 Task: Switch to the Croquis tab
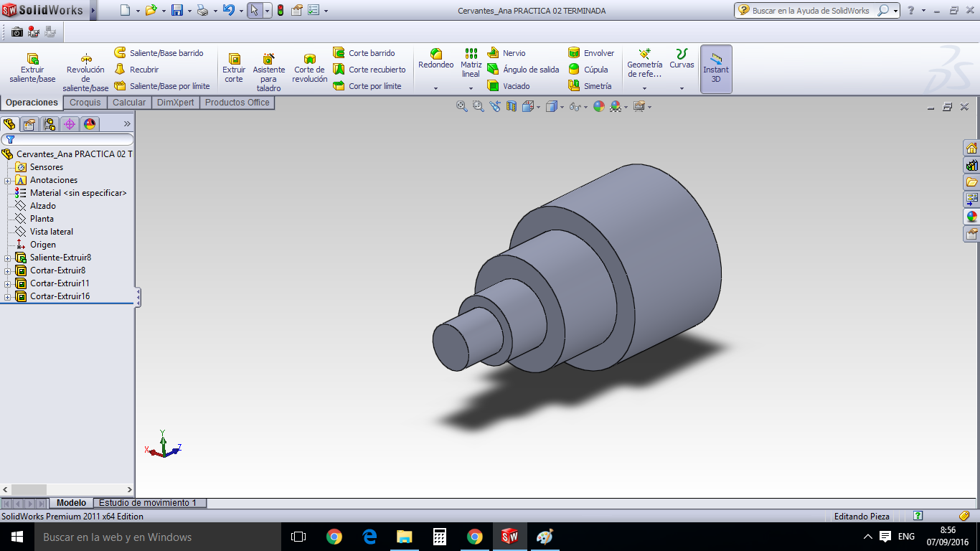pos(85,102)
